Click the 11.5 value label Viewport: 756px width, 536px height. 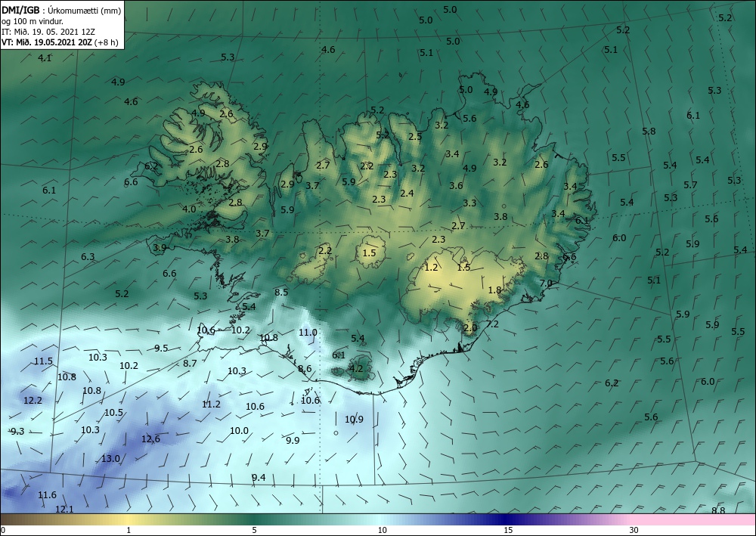coord(43,361)
